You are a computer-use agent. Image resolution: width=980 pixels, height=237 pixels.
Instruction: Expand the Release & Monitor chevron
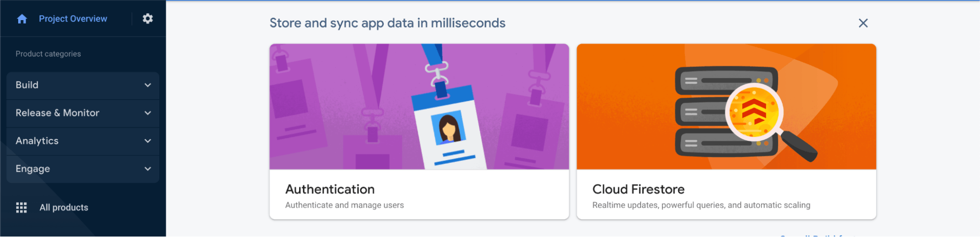pyautogui.click(x=148, y=113)
